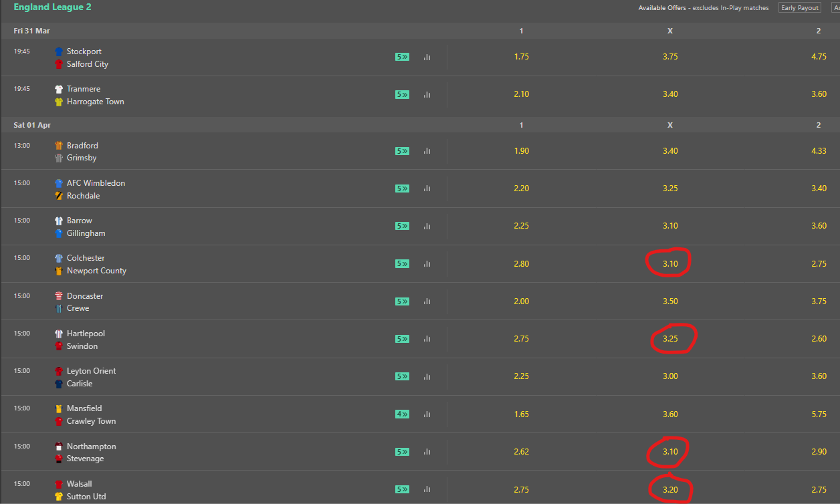The width and height of the screenshot is (840, 504).
Task: Back Mansfield home win at 1.65
Action: coord(522,414)
